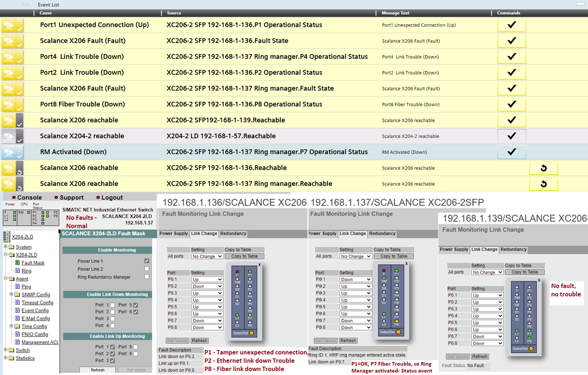The image size is (588, 375).
Task: Acknowledge the Port1 Unexpected Connection event with the checkmark
Action: [x=511, y=25]
